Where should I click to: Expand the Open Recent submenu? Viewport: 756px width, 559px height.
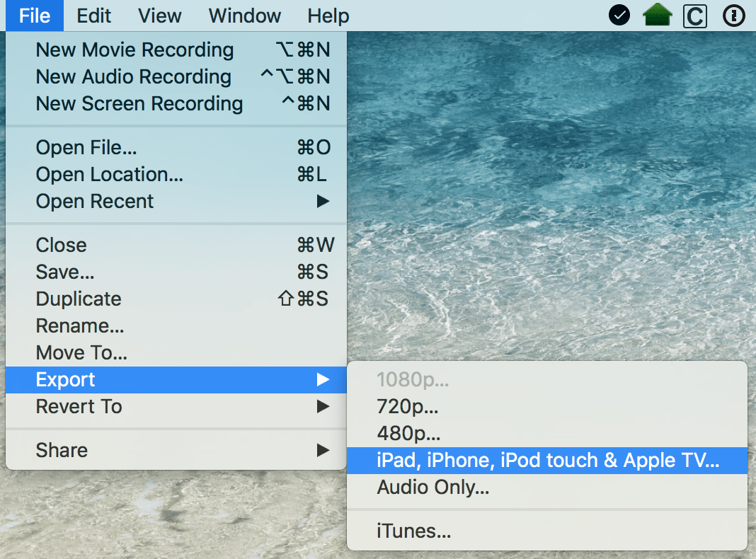pyautogui.click(x=176, y=202)
